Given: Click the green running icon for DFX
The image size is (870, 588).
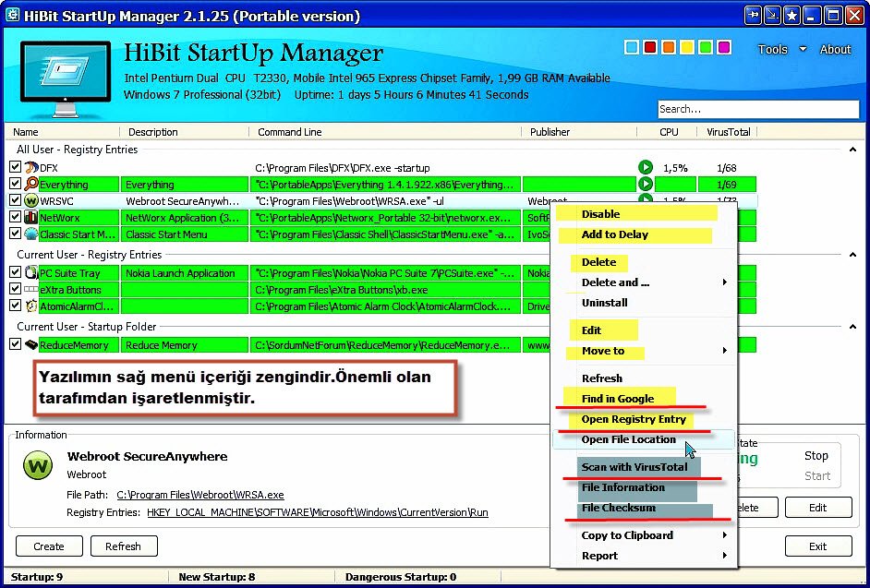Looking at the screenshot, I should (646, 167).
